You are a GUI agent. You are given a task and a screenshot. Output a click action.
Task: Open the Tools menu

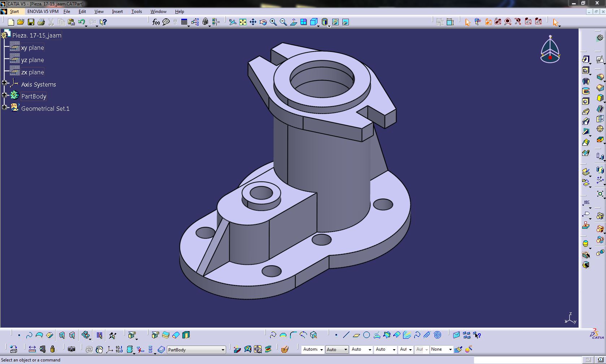pyautogui.click(x=137, y=12)
